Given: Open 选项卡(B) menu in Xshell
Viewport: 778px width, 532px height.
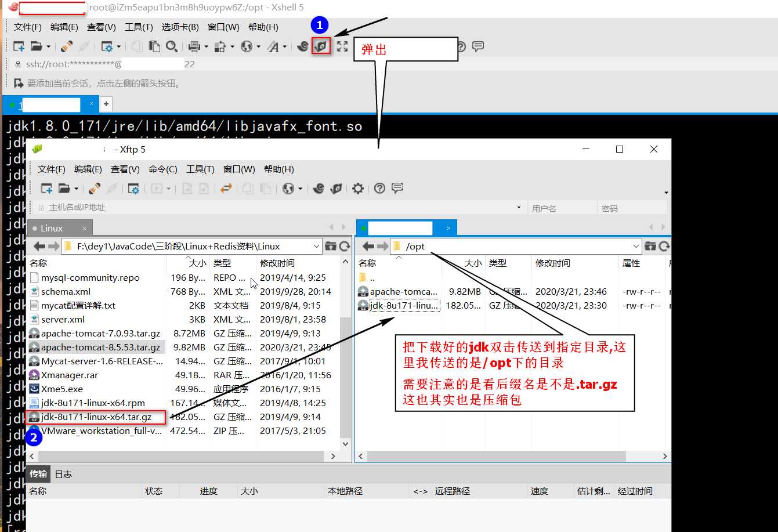Looking at the screenshot, I should pos(180,27).
